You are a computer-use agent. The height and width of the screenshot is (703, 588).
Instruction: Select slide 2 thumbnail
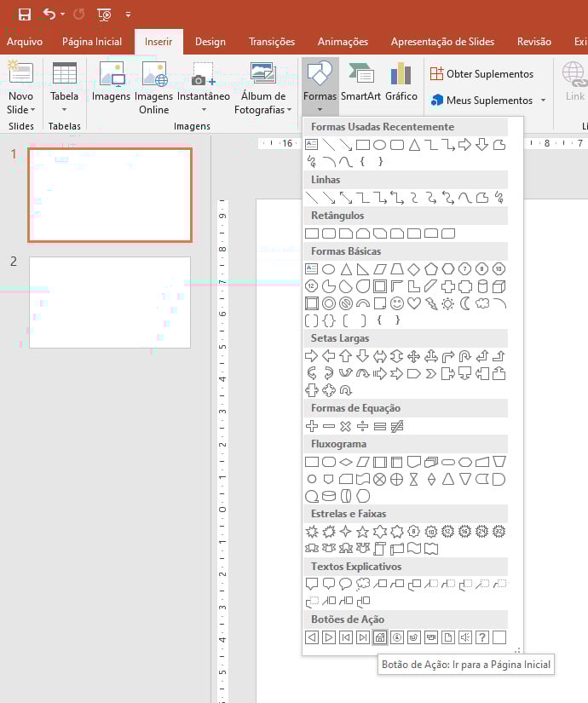[110, 303]
